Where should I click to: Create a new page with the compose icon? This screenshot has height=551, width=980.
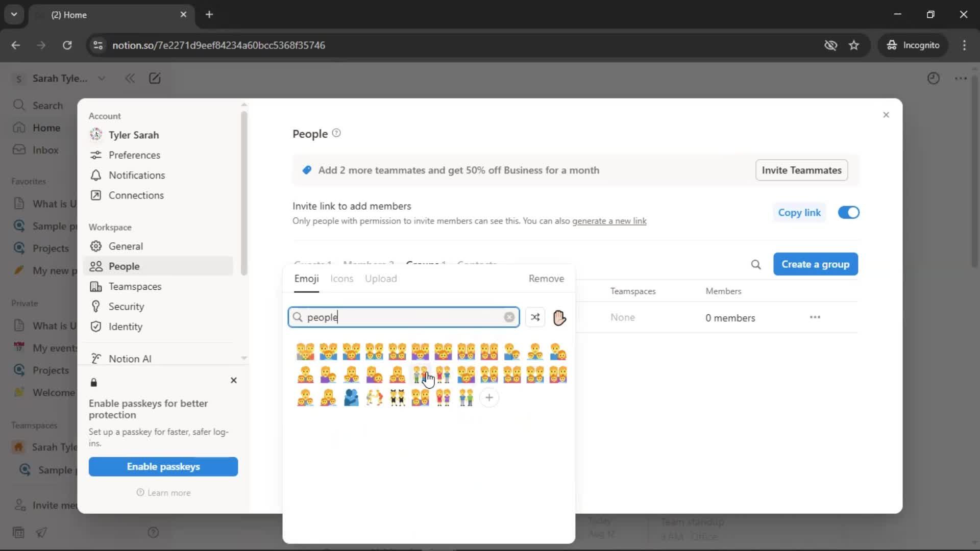155,78
